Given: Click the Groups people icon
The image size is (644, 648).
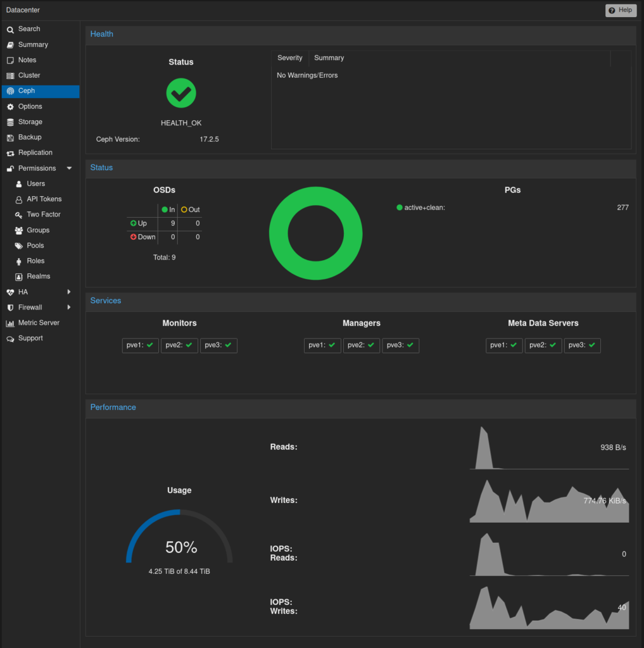Looking at the screenshot, I should coord(18,230).
